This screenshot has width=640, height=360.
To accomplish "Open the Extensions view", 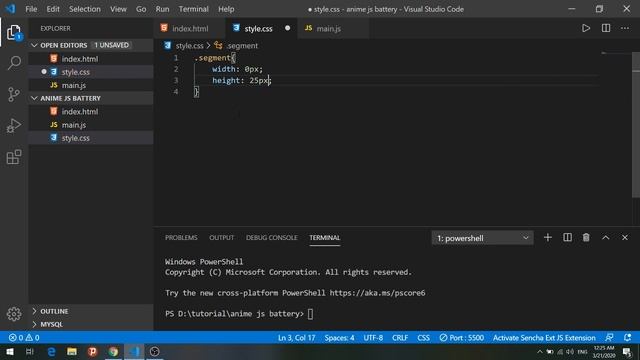I will click(x=14, y=157).
